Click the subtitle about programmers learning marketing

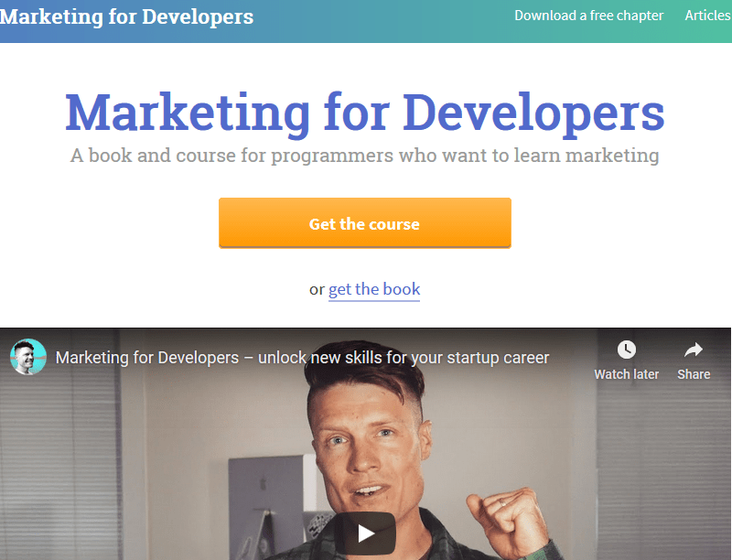364,156
